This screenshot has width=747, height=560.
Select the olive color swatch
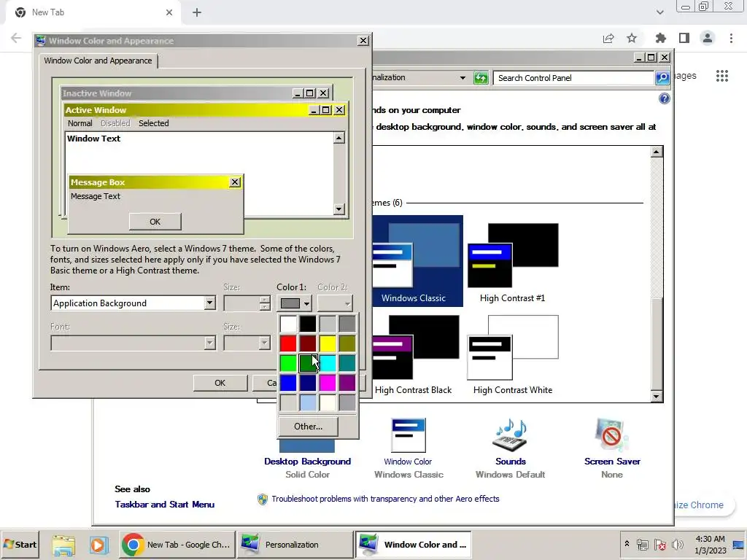(347, 343)
